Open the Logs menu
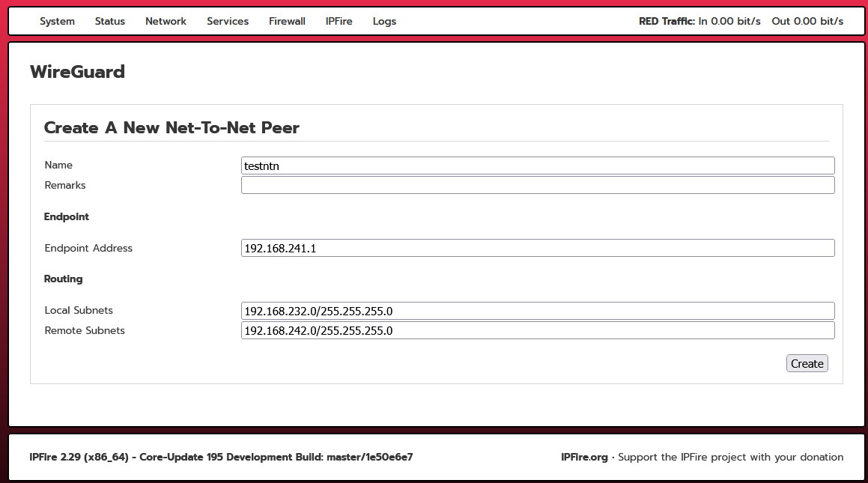This screenshot has height=483, width=868. point(384,21)
